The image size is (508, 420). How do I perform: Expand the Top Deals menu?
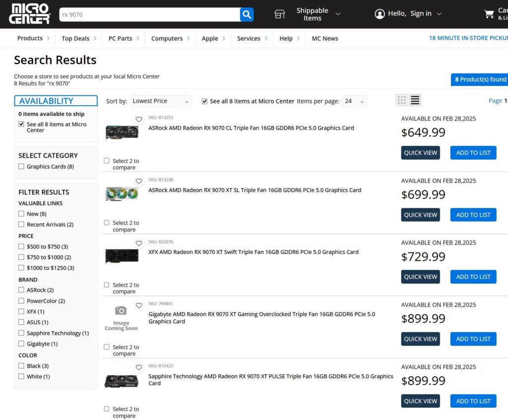(79, 38)
